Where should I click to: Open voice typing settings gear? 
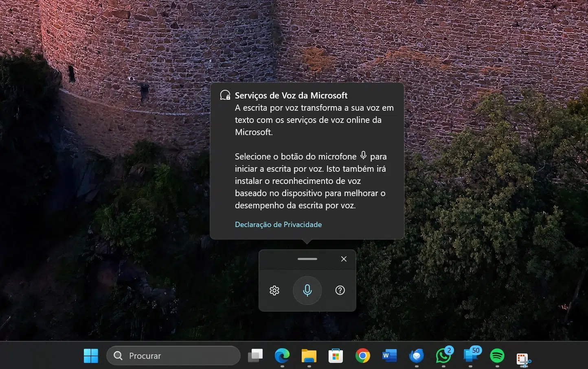pos(274,290)
